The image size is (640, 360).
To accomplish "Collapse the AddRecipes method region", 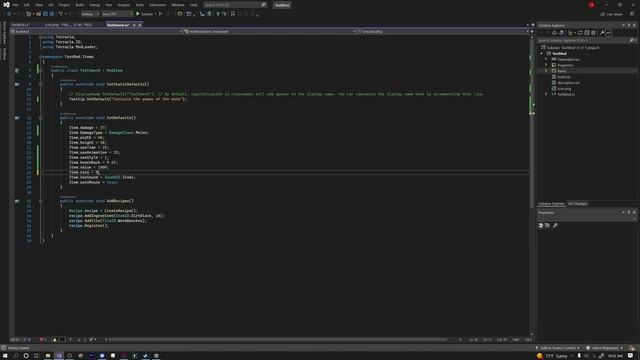I will click(x=41, y=201).
